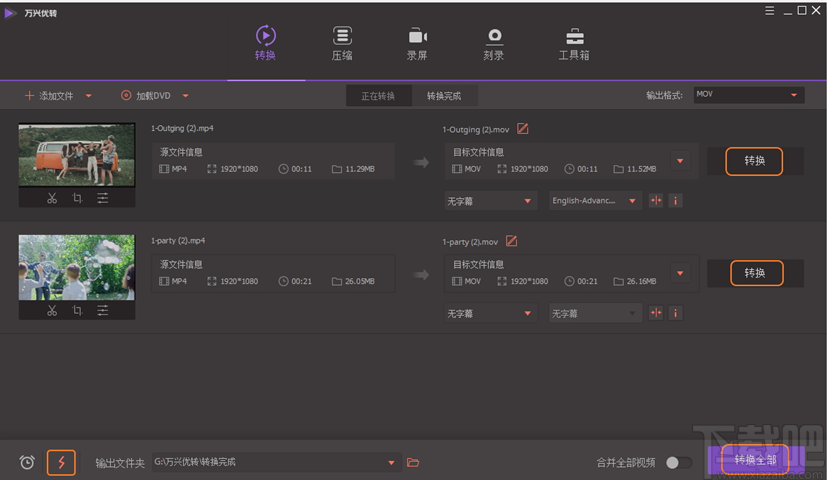Select the 转换完成 sub-tab

coord(444,96)
